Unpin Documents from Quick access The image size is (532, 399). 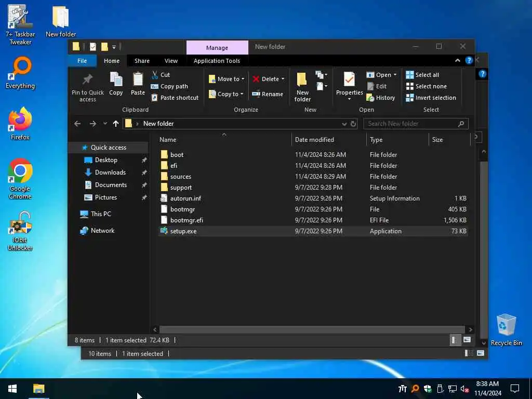tap(144, 185)
